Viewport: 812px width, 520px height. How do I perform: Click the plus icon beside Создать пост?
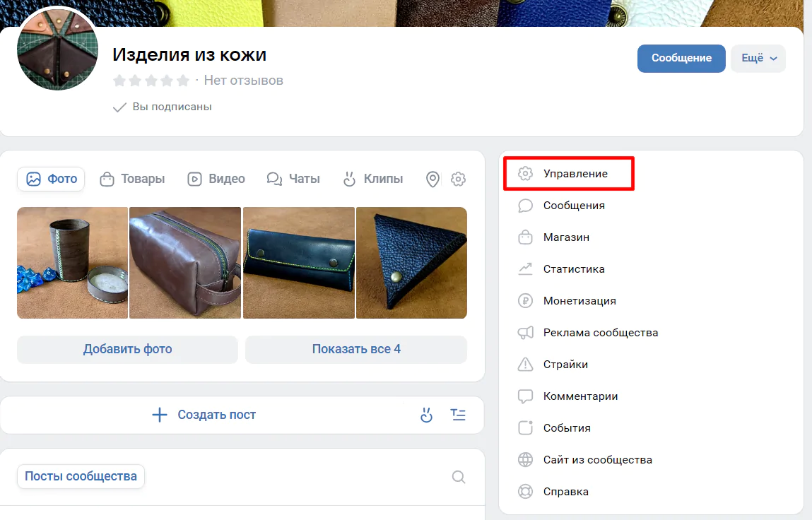tap(160, 415)
